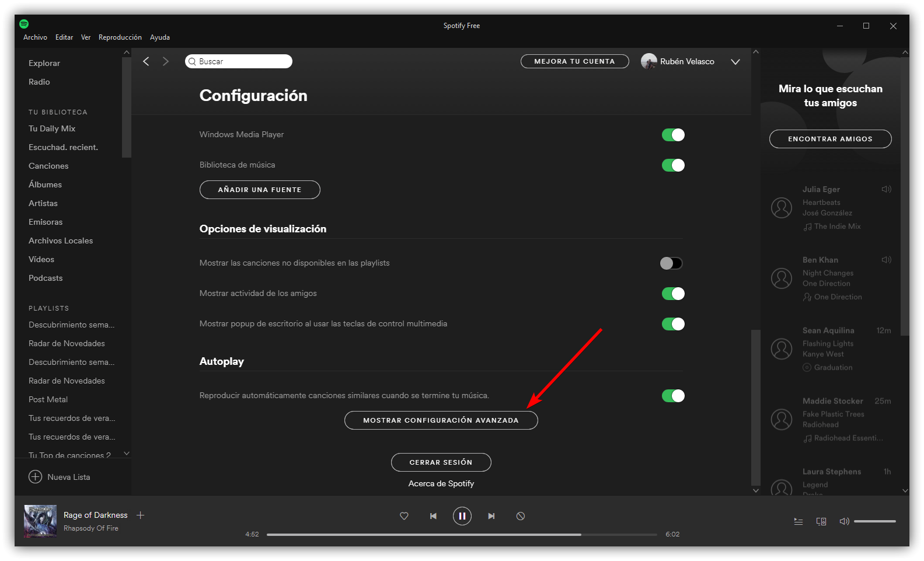Viewport: 924px width, 561px height.
Task: Disable the Windows Media Player source
Action: (x=673, y=135)
